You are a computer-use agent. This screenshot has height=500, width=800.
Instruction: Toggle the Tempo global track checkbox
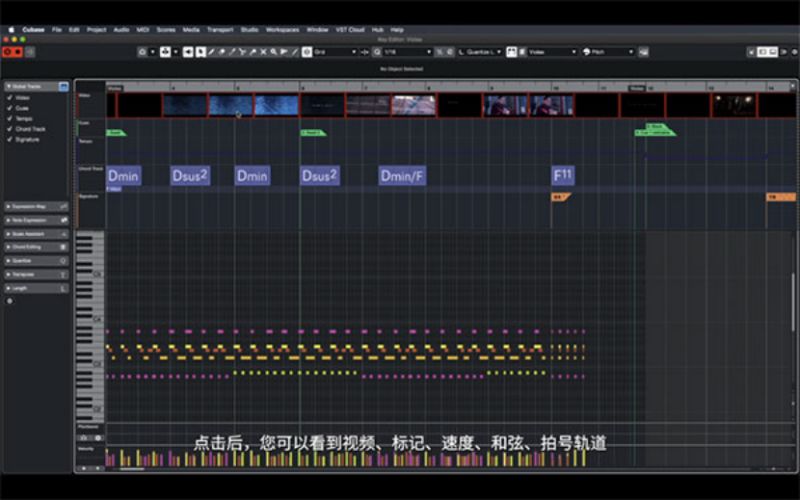click(x=10, y=119)
